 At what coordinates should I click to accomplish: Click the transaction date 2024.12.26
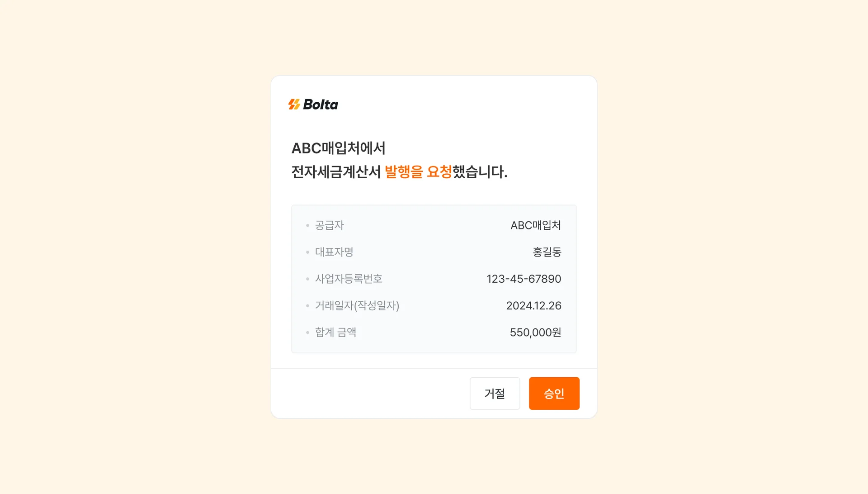534,305
